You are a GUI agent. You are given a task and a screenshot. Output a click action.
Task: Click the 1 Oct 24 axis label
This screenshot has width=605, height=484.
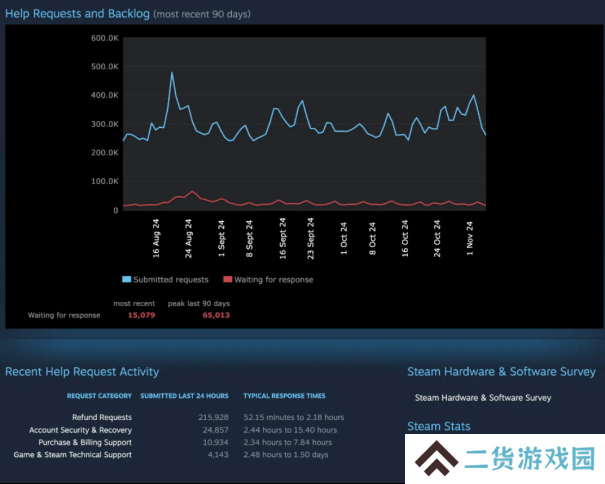click(344, 239)
